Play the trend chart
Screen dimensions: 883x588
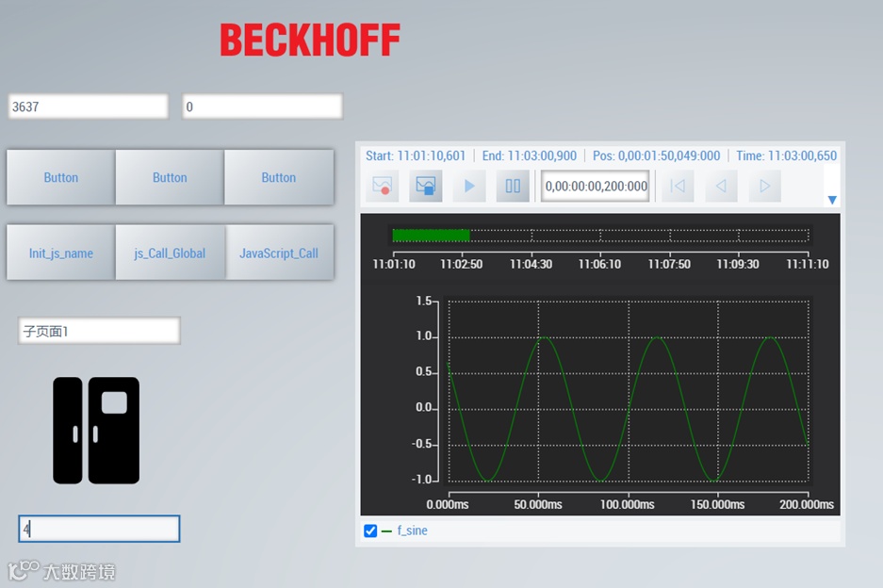point(469,186)
